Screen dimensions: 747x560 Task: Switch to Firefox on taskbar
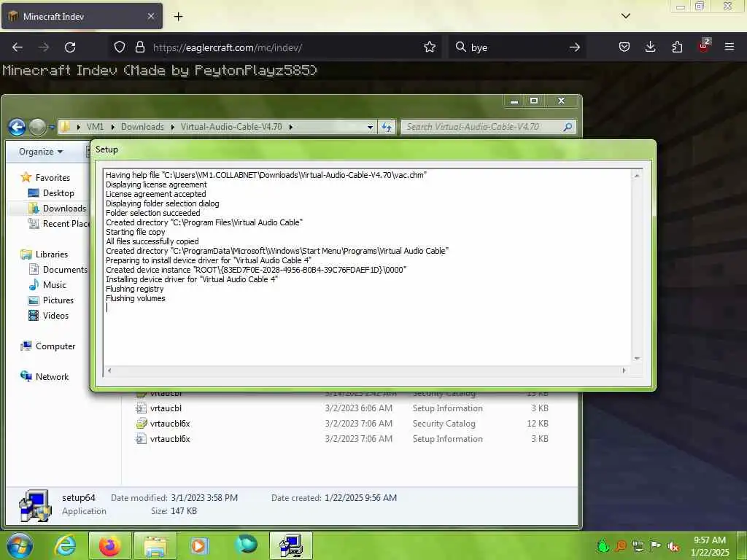tap(109, 545)
